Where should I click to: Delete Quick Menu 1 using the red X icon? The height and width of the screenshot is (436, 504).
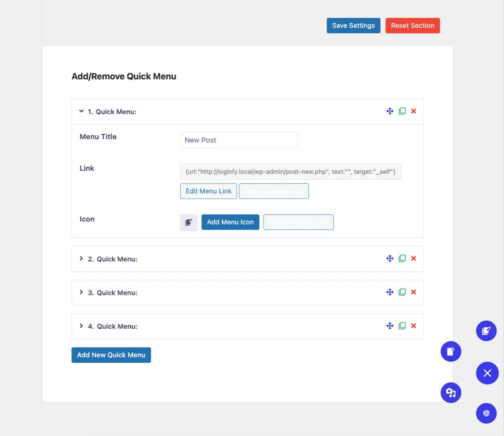(413, 111)
